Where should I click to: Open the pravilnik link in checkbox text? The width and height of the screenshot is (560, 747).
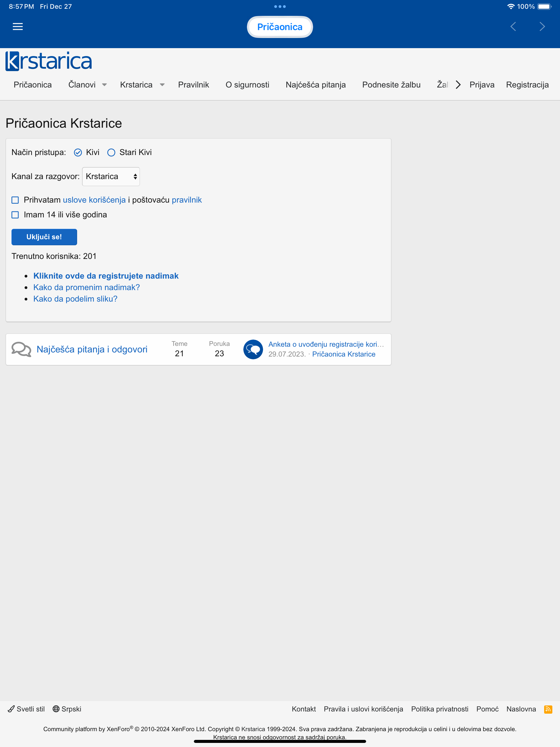187,200
